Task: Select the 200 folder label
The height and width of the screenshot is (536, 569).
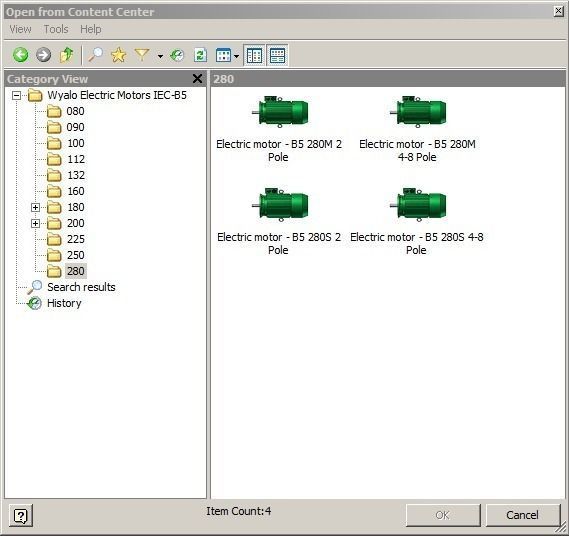Action: (75, 223)
